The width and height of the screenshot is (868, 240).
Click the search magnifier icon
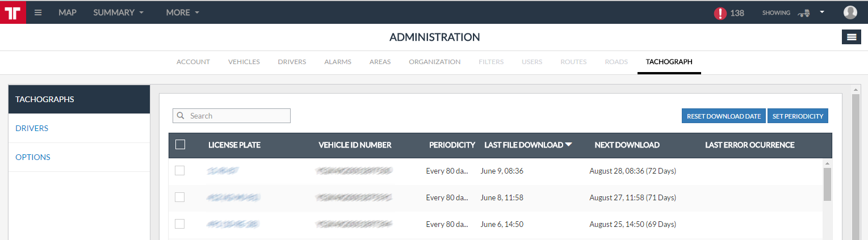coord(181,116)
